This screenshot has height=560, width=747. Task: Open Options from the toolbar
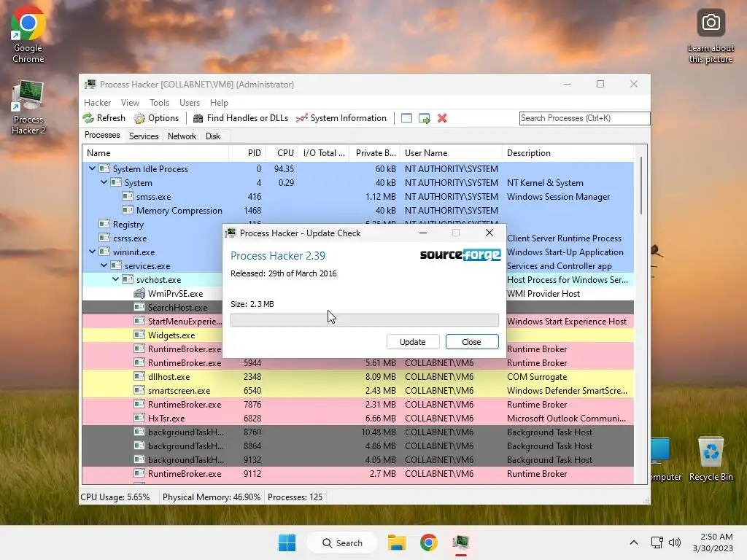(156, 118)
